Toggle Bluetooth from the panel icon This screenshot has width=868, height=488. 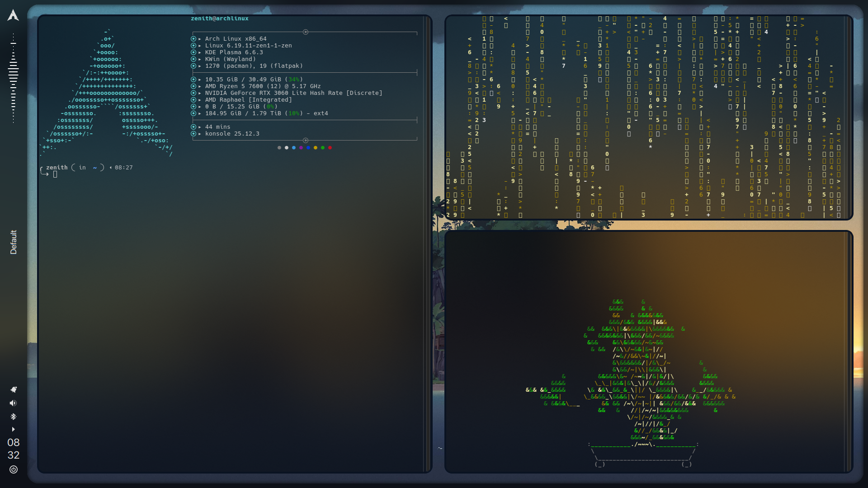pos(13,417)
